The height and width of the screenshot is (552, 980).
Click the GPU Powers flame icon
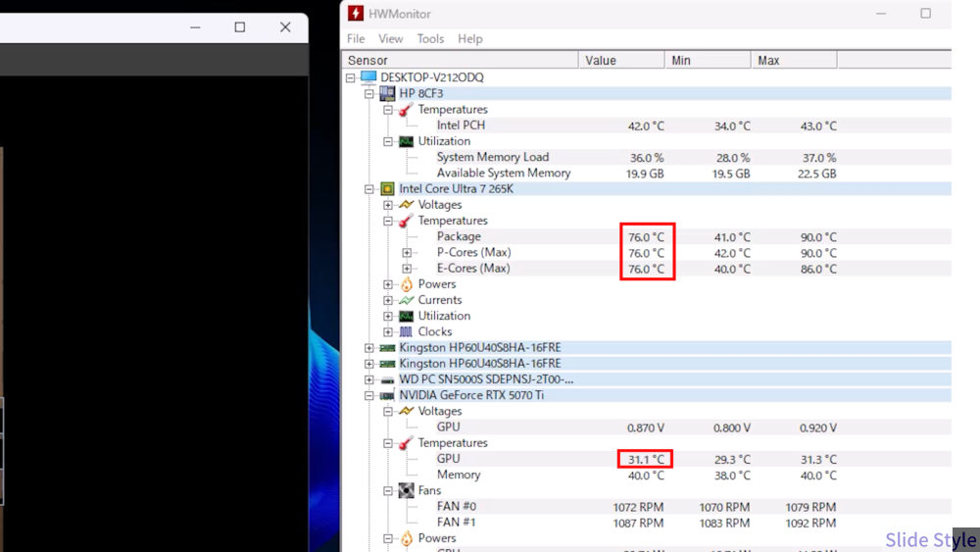pos(407,538)
